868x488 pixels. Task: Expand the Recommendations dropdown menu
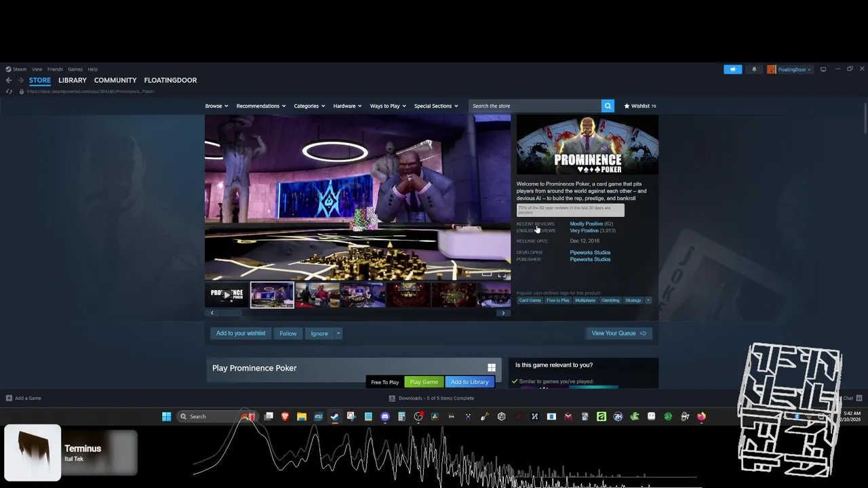[261, 106]
